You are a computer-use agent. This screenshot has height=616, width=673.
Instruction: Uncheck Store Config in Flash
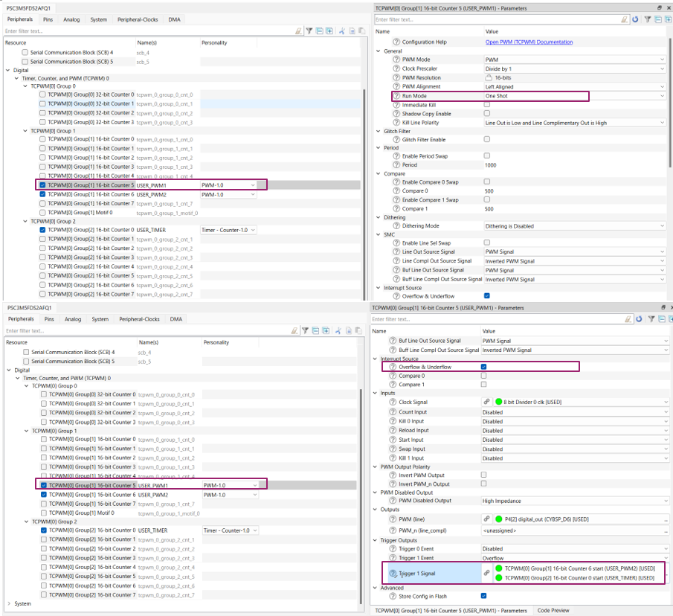point(483,596)
